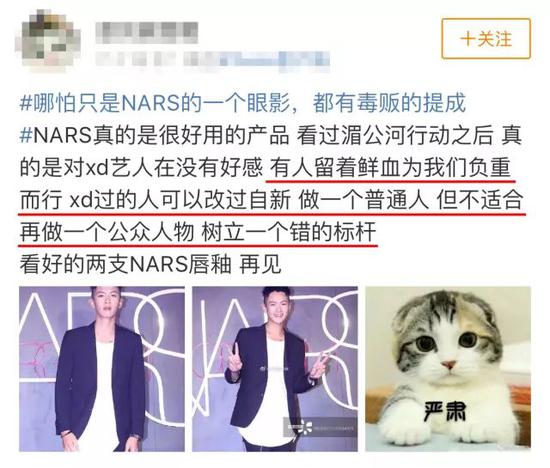This screenshot has height=468, width=550.
Task: Click the blurred post timestamp under the username
Action: (x=136, y=61)
